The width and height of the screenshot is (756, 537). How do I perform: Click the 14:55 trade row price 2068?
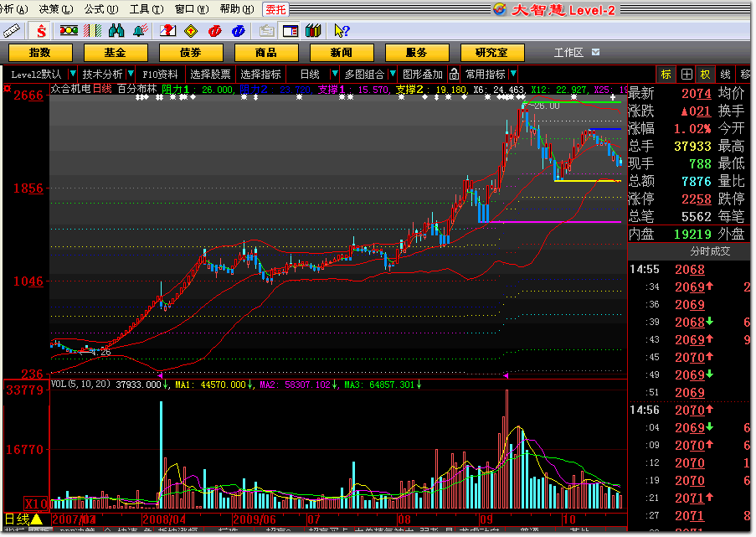click(690, 269)
